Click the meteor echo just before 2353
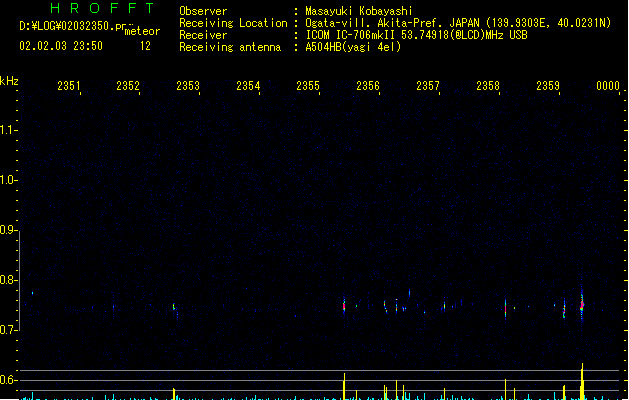The width and height of the screenshot is (629, 400). (174, 307)
